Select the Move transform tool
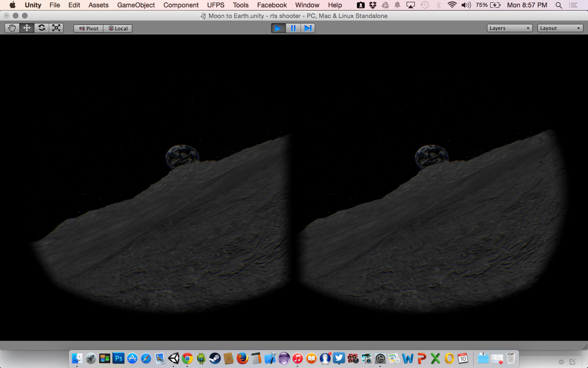Screen dimensions: 588x368 click(27, 28)
